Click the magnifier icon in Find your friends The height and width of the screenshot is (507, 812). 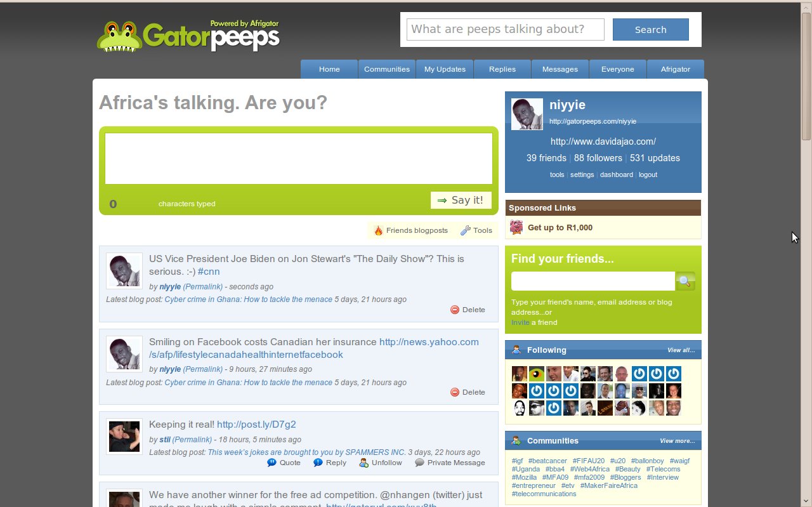click(x=685, y=280)
